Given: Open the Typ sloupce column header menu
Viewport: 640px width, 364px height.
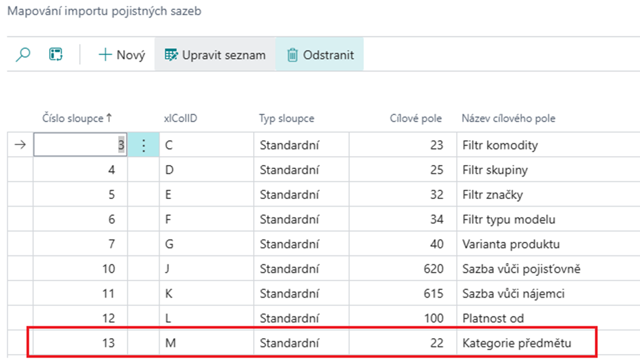Looking at the screenshot, I should coord(287,118).
